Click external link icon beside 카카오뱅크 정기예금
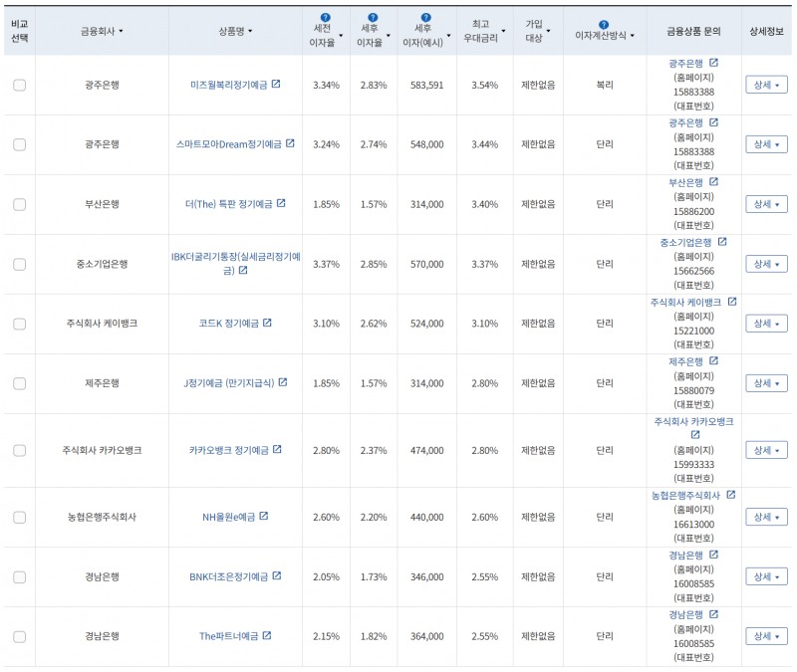797x672 pixels. pyautogui.click(x=277, y=449)
